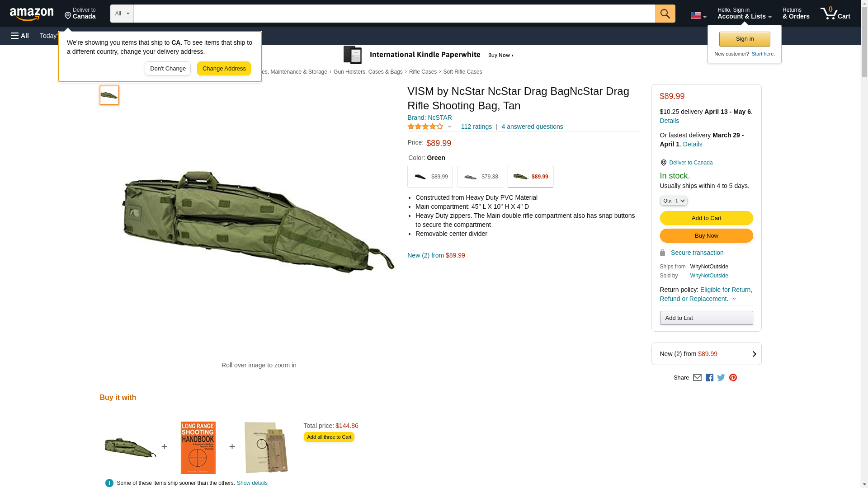Click the Add to Cart button

(706, 218)
